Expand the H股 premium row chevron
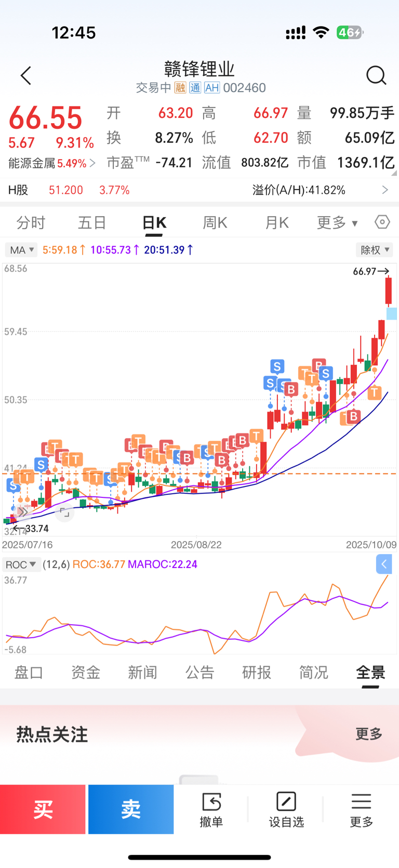Viewport: 399px width, 868px height. click(x=385, y=190)
